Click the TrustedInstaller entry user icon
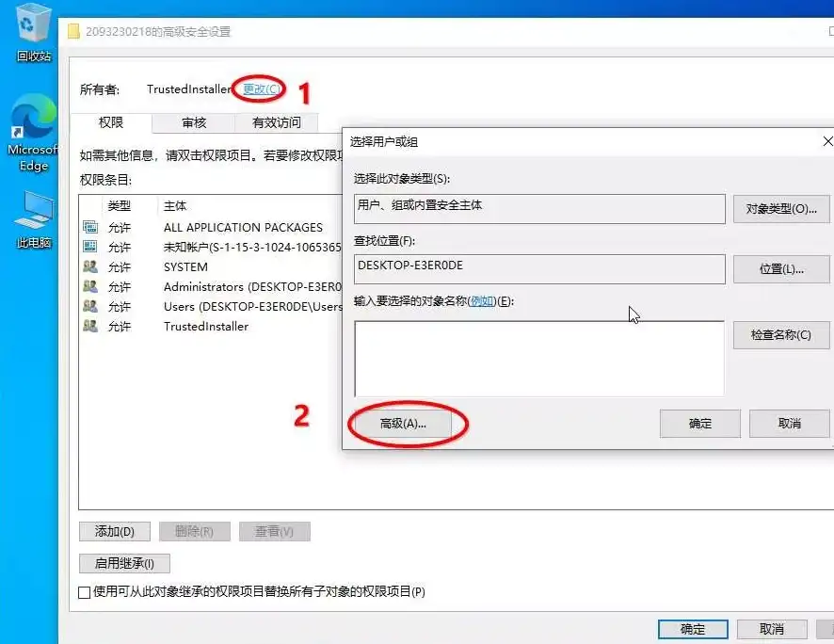The width and height of the screenshot is (834, 644). point(90,326)
